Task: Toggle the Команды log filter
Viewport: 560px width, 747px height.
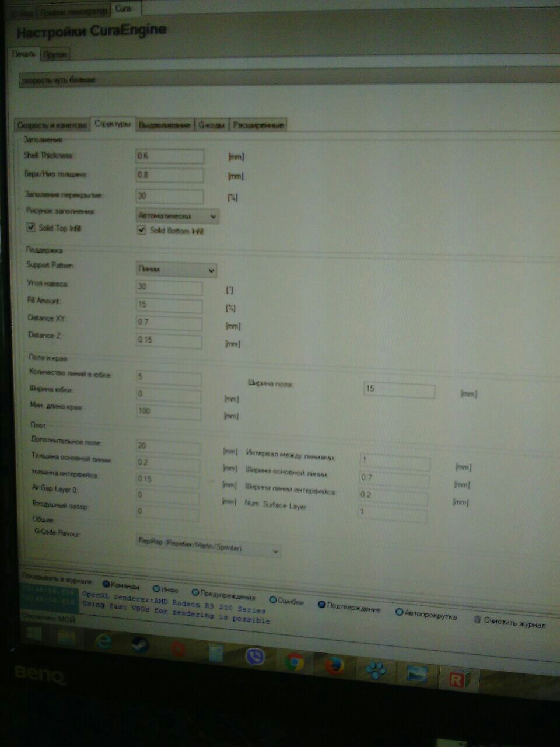Action: click(106, 584)
